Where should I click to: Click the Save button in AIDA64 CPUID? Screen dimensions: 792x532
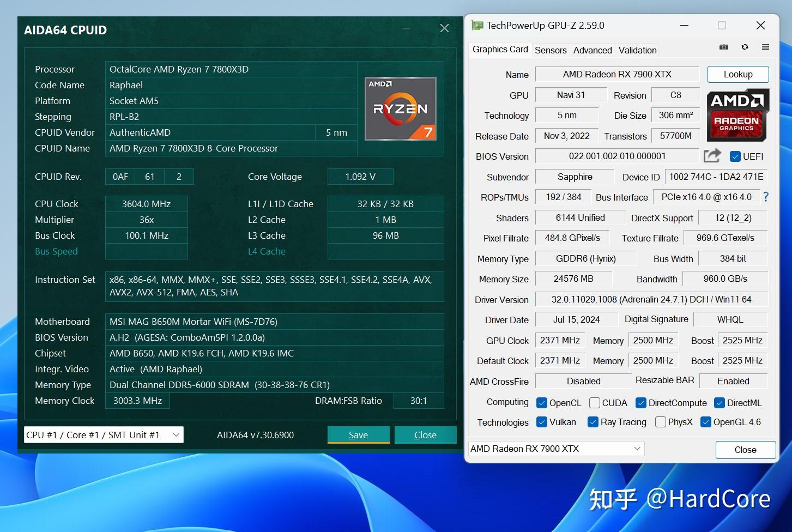click(x=358, y=435)
